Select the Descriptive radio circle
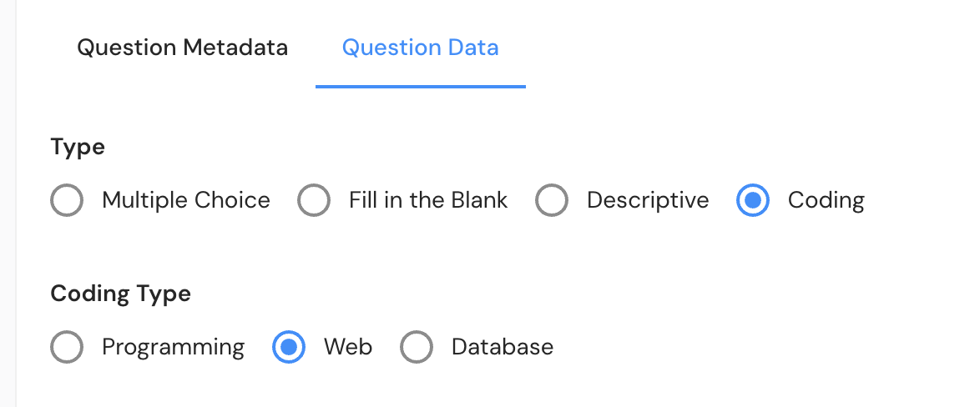 click(552, 200)
